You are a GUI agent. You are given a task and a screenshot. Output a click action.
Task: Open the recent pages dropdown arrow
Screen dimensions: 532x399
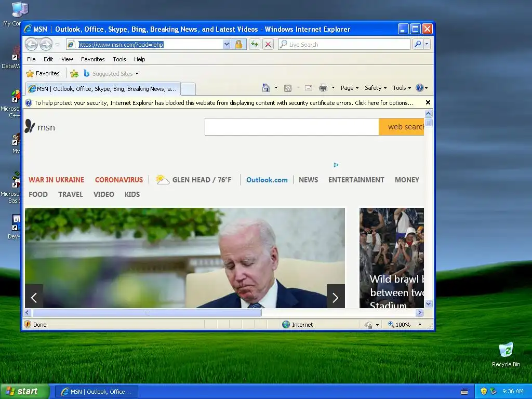pyautogui.click(x=57, y=45)
